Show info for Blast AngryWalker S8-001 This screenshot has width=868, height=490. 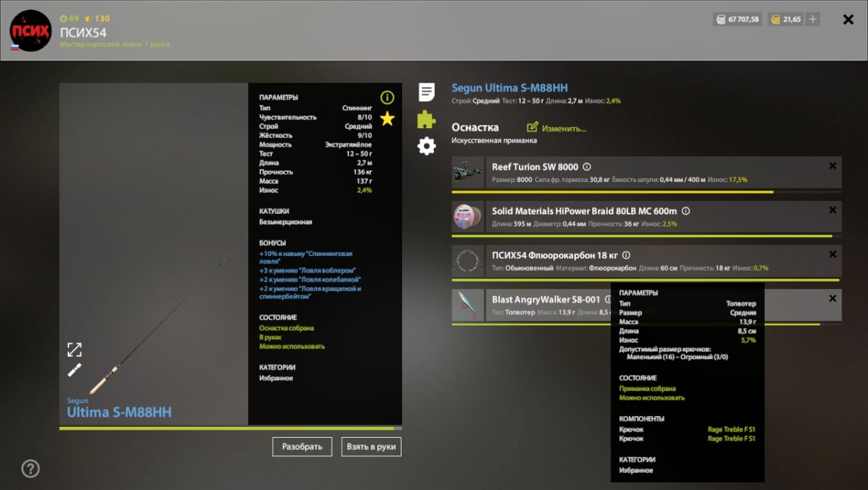tap(608, 299)
